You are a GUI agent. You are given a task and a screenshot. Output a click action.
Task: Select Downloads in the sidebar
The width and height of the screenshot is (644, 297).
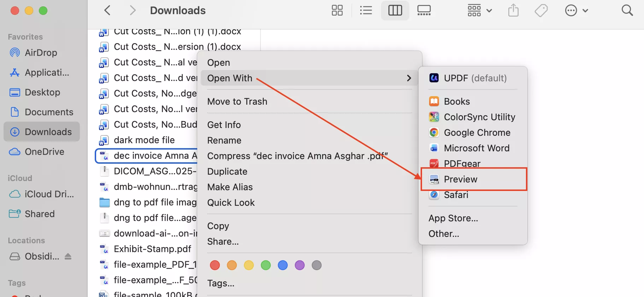(x=42, y=132)
